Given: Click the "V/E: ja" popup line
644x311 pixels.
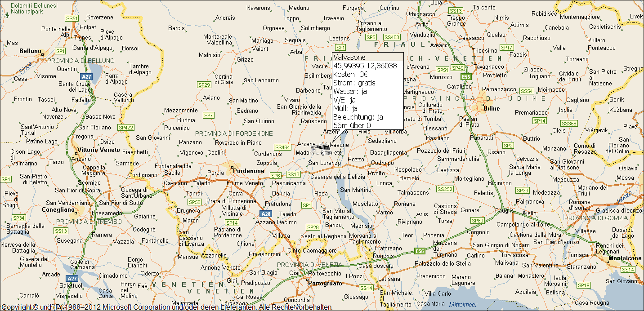Looking at the screenshot, I should point(344,100).
